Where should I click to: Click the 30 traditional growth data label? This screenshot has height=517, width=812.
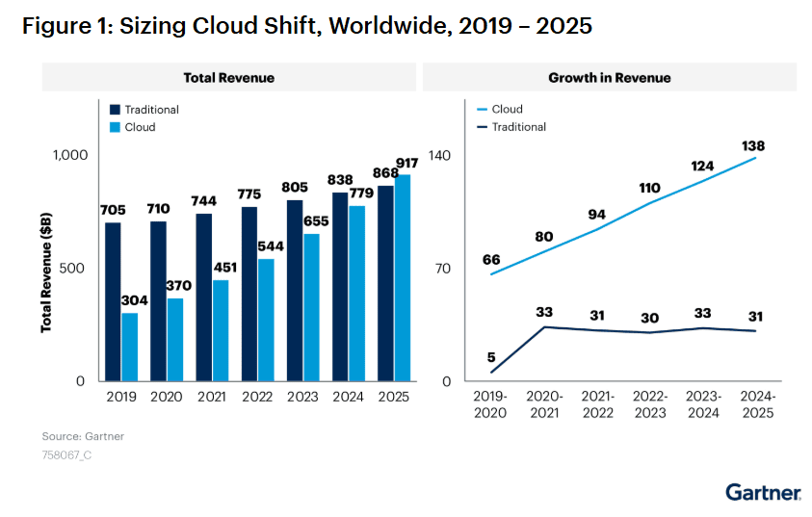point(649,318)
